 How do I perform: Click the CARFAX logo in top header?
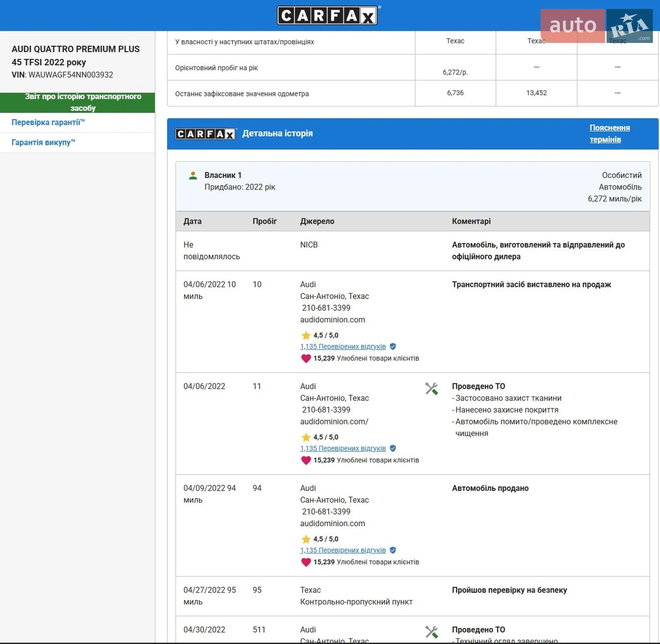tap(328, 15)
